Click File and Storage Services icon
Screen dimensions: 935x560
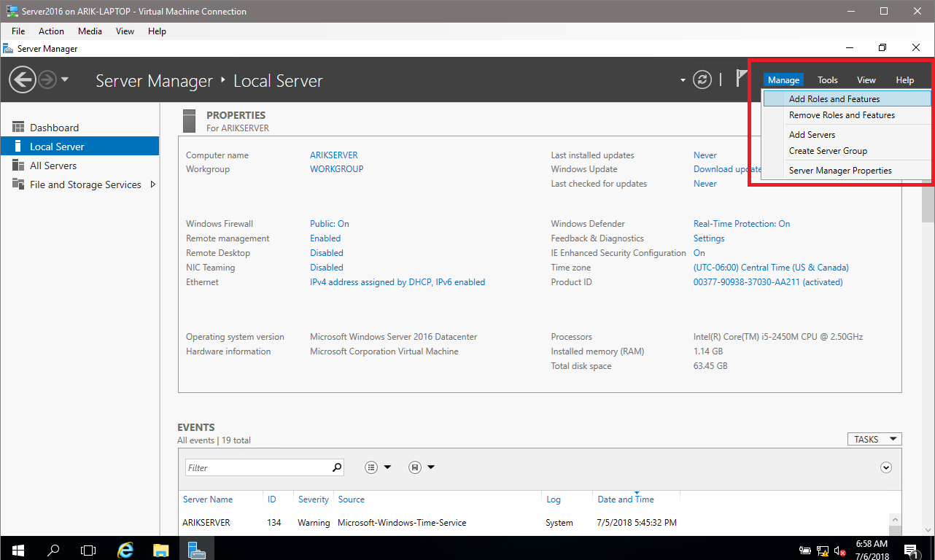pyautogui.click(x=18, y=184)
